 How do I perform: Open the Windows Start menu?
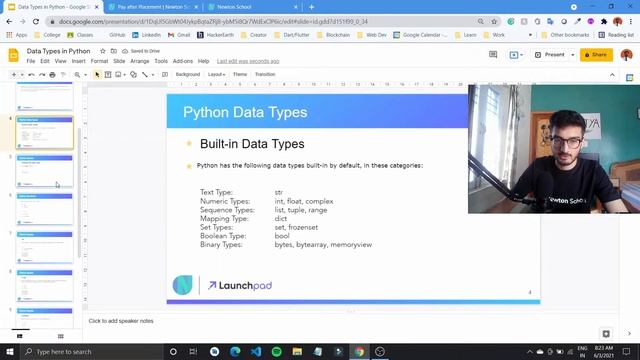tap(10, 351)
